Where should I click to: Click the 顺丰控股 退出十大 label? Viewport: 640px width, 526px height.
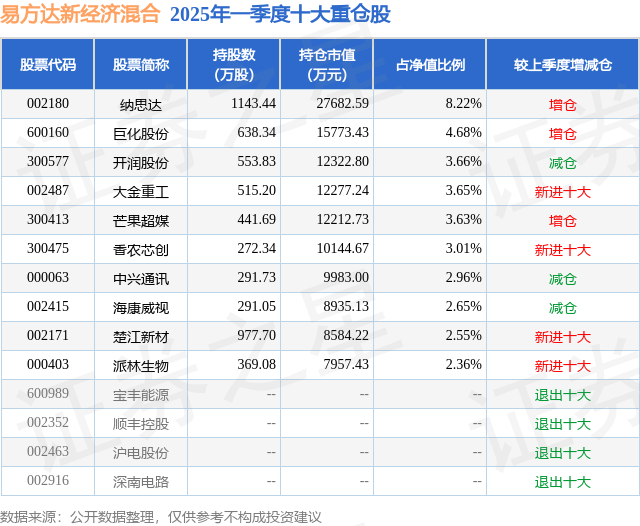click(563, 424)
